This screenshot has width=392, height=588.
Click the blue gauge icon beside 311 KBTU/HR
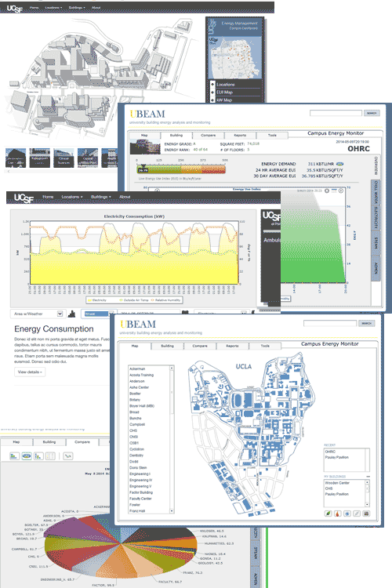pyautogui.click(x=339, y=164)
